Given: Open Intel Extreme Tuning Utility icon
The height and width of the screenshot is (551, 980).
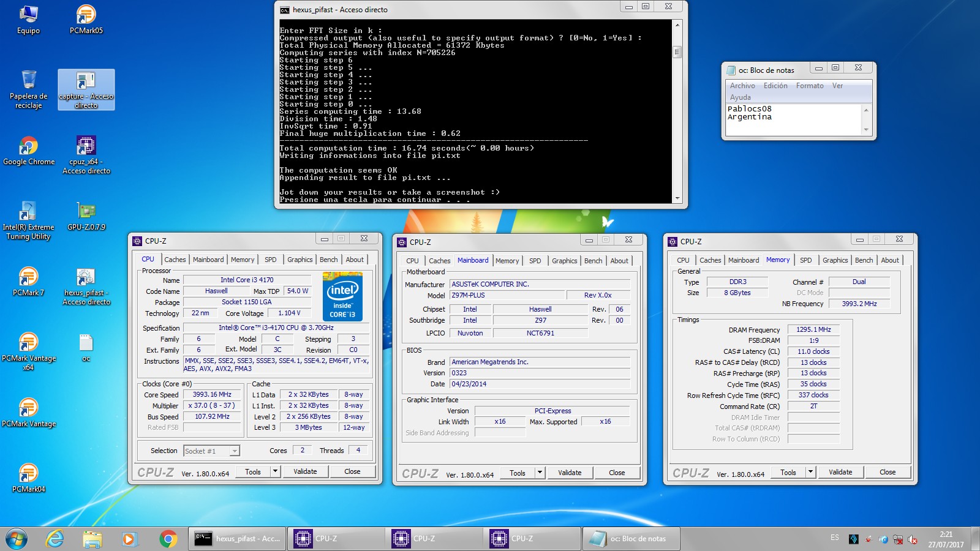Looking at the screenshot, I should 28,221.
